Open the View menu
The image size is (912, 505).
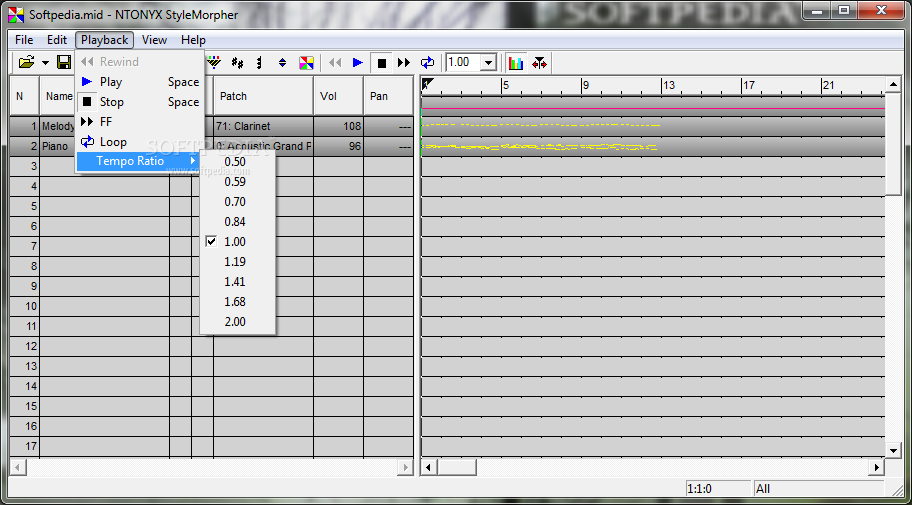point(154,40)
